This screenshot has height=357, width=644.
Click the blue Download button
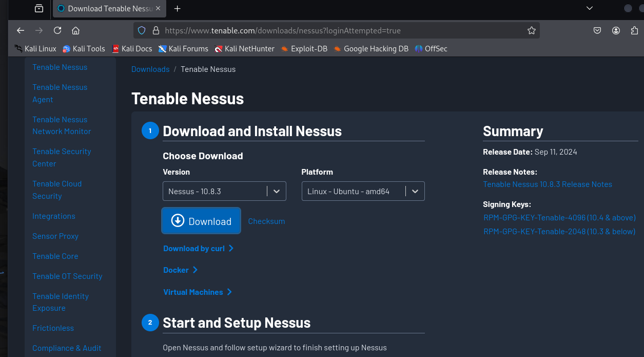coord(201,221)
